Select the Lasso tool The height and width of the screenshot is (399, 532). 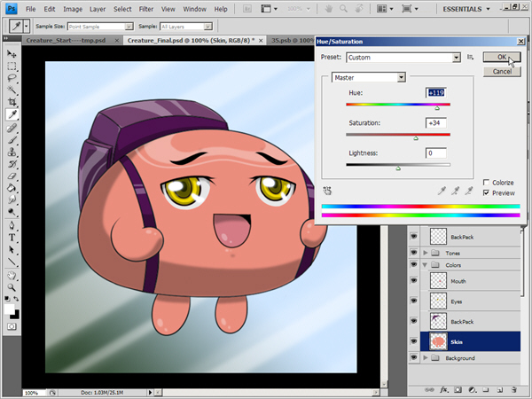point(12,78)
